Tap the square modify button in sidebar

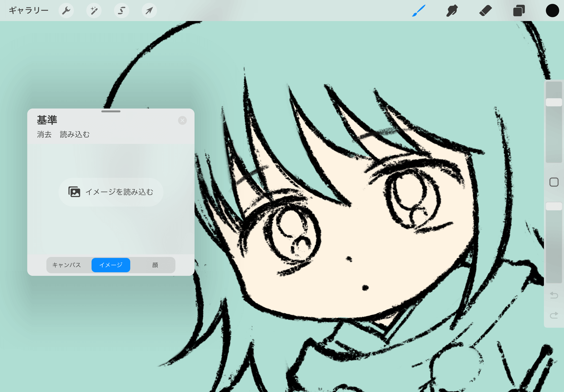coord(554,182)
